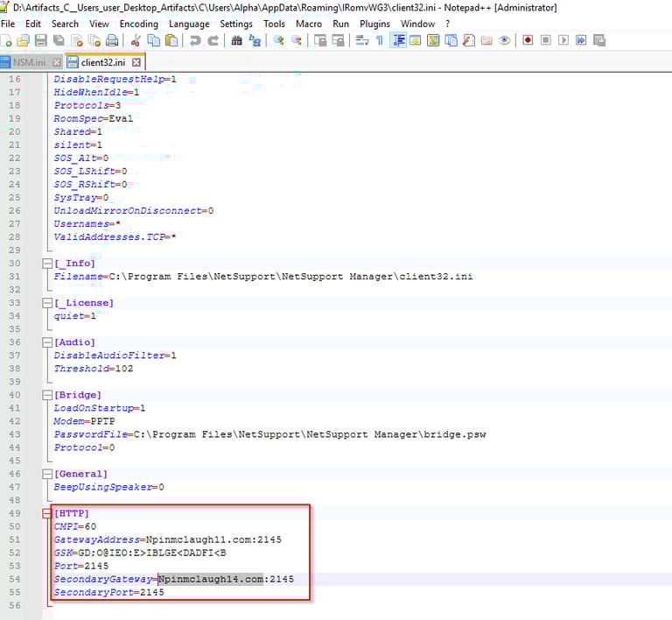The width and height of the screenshot is (672, 620).
Task: Click the Save icon
Action: [41, 41]
